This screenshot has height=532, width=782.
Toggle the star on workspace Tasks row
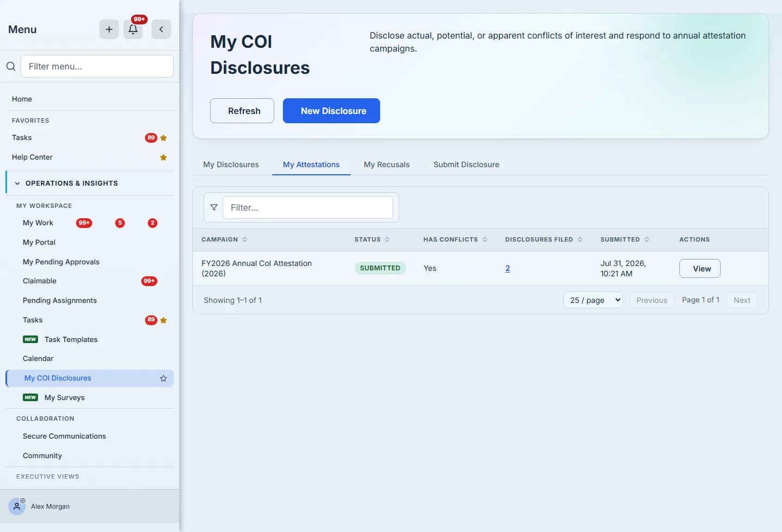(163, 320)
